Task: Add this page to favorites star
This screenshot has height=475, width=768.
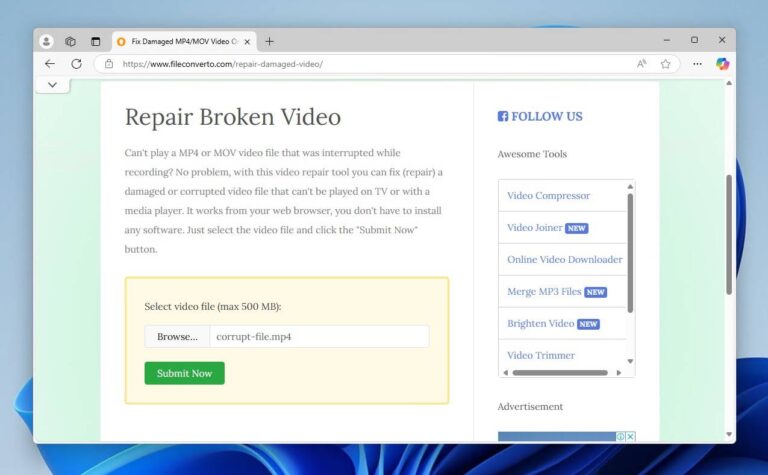Action: [665, 64]
